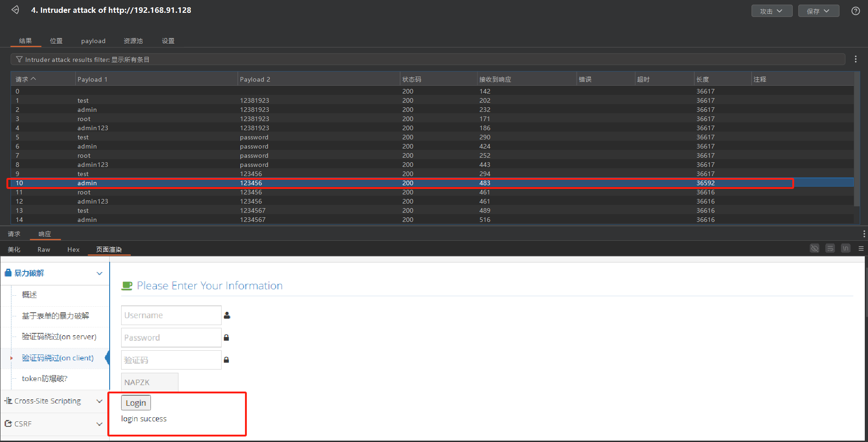868x442 pixels.
Task: Sort by the Payload 1 column header
Action: click(x=156, y=79)
